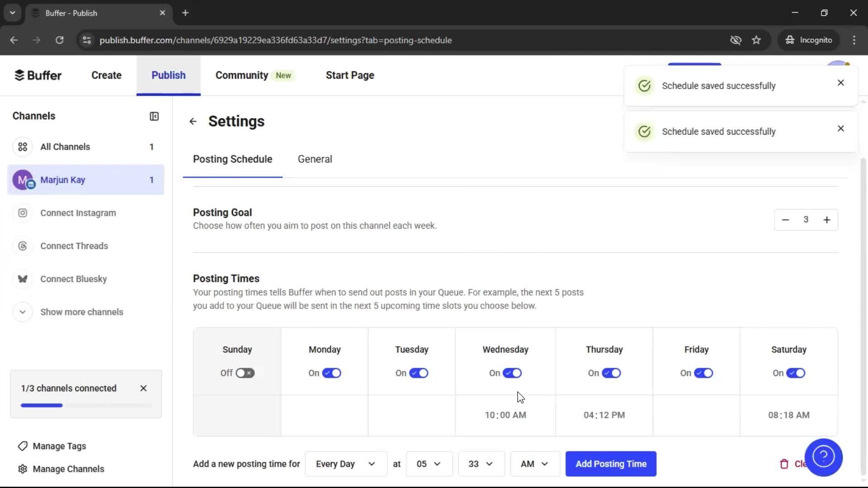Switch to the General tab
Screen dimensions: 868x488
point(315,159)
